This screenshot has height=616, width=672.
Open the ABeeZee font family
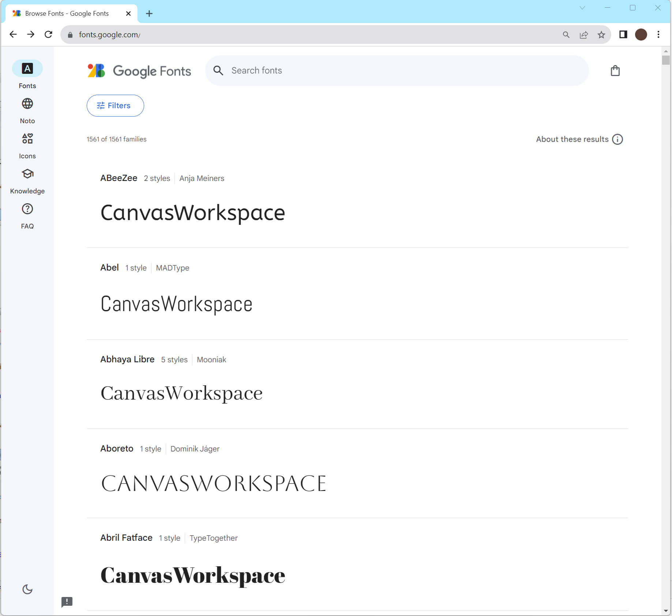(x=119, y=178)
